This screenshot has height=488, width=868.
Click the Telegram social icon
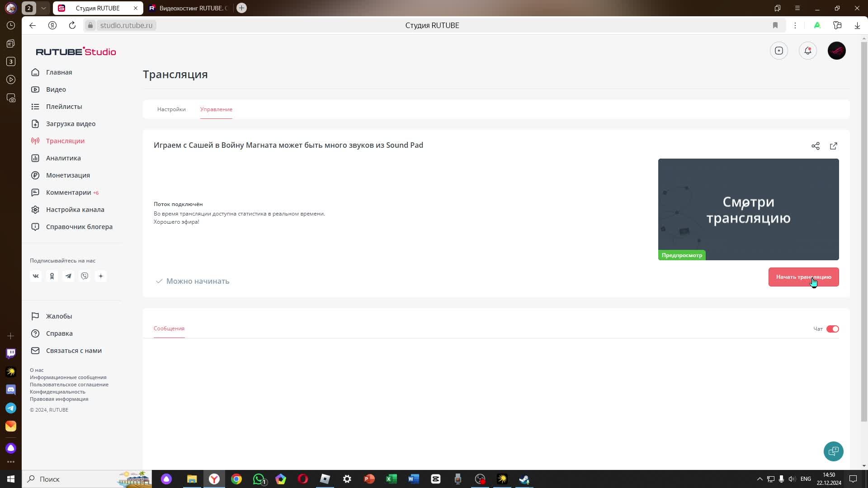(x=68, y=276)
